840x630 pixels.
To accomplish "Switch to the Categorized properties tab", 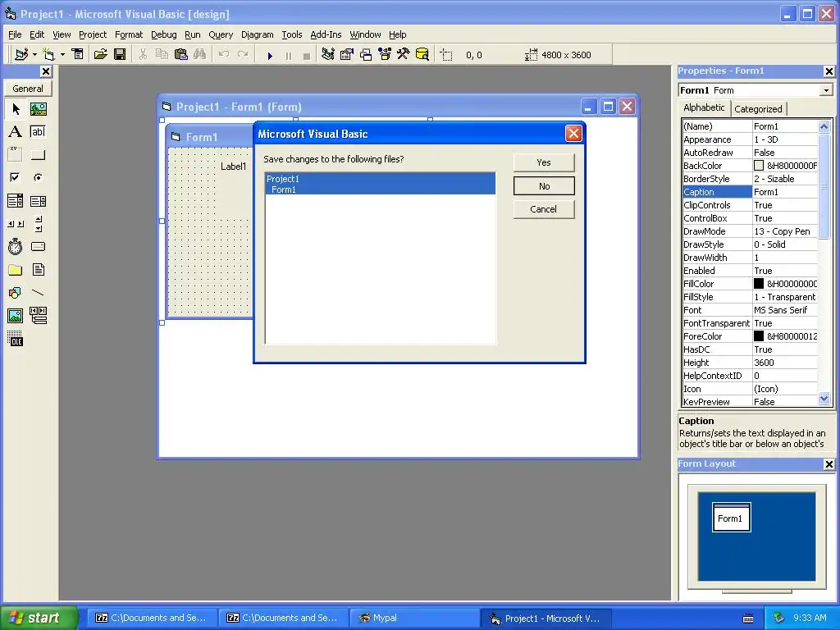I will click(x=758, y=109).
